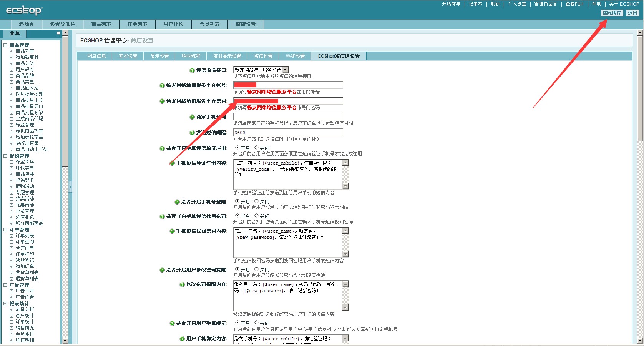Click the 退出 logout link
The width and height of the screenshot is (644, 346).
click(632, 13)
